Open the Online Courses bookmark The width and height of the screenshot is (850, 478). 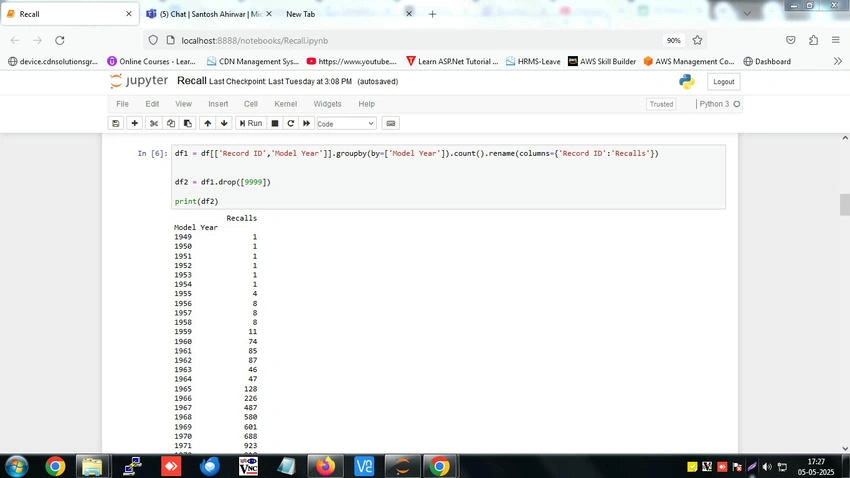coord(151,62)
